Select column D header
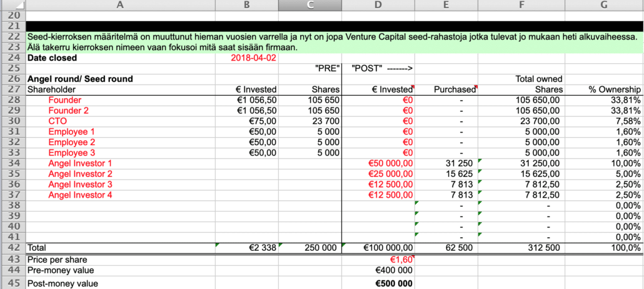Screen dimensions: 644x289 378,6
